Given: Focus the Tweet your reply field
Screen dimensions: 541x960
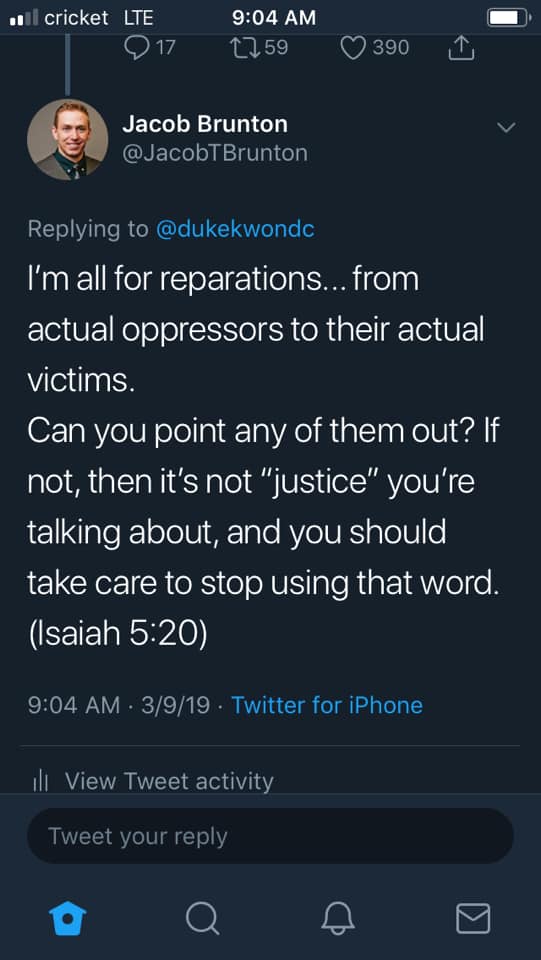Looking at the screenshot, I should pyautogui.click(x=270, y=836).
